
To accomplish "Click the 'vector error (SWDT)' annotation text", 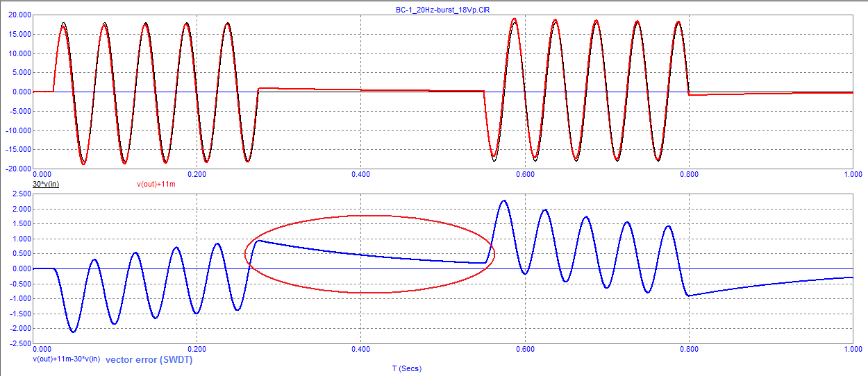I will click(x=149, y=360).
